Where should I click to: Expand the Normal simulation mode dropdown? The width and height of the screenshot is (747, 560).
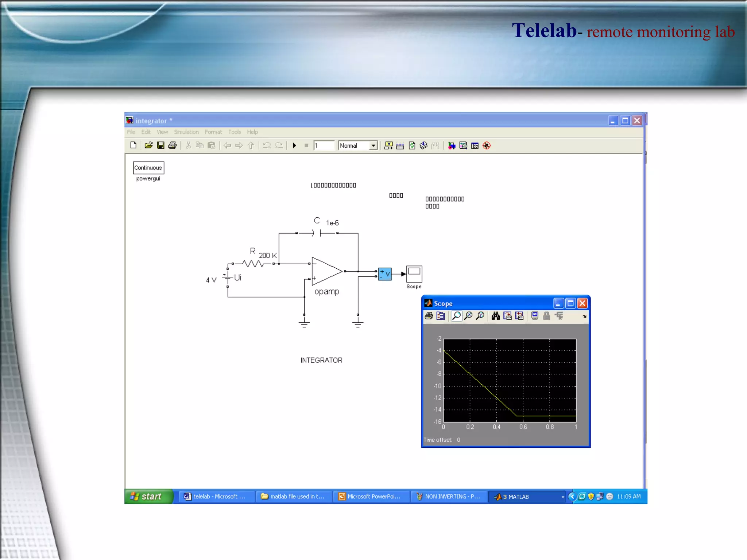[373, 145]
